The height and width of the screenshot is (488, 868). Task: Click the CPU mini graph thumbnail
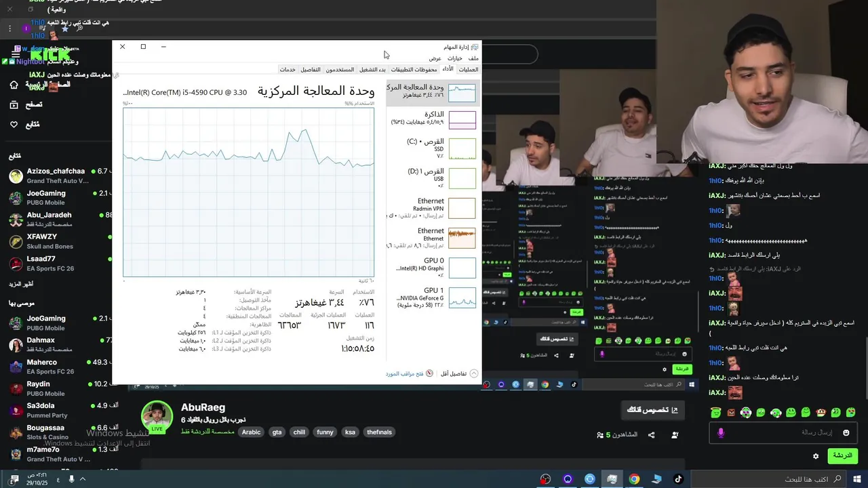point(462,93)
